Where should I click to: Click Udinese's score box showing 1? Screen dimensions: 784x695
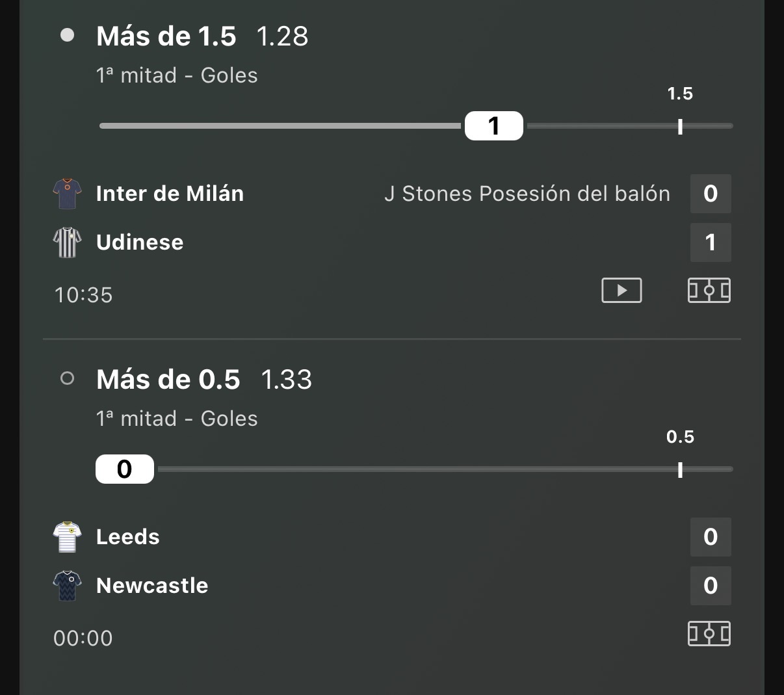(x=711, y=243)
